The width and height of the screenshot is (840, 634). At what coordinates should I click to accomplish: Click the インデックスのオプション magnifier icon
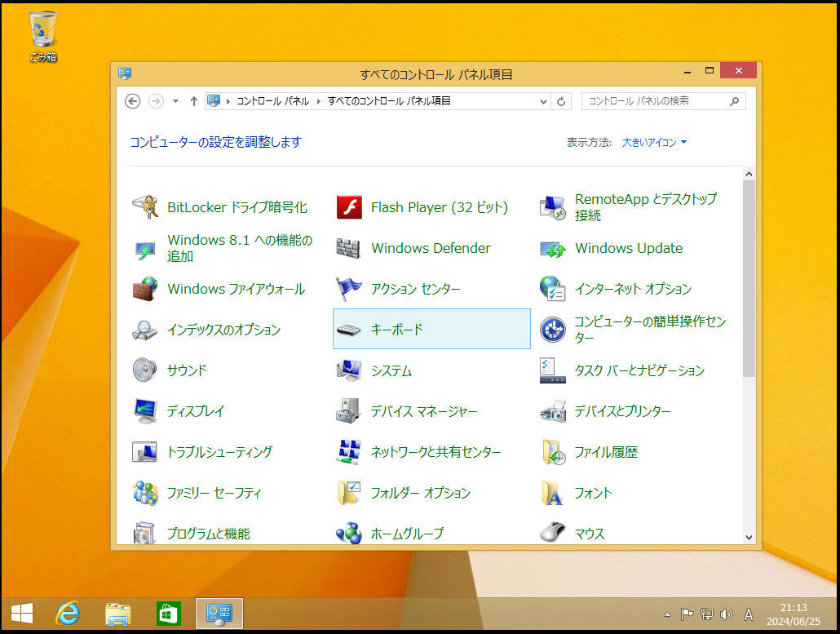(145, 330)
